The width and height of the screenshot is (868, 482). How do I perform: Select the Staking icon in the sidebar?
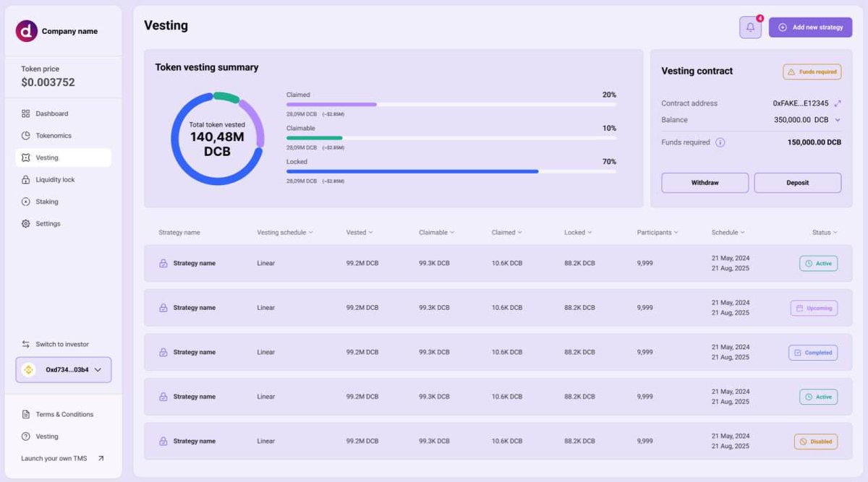(x=25, y=201)
